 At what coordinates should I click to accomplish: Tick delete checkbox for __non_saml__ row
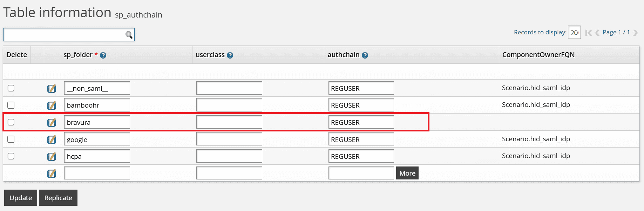11,88
